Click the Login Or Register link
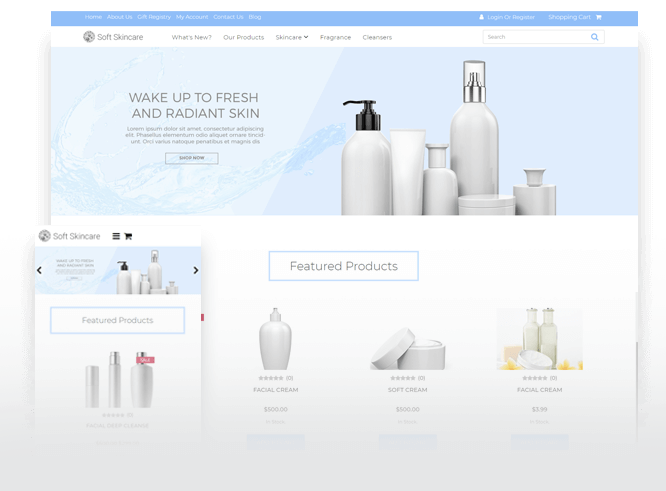 tap(510, 17)
